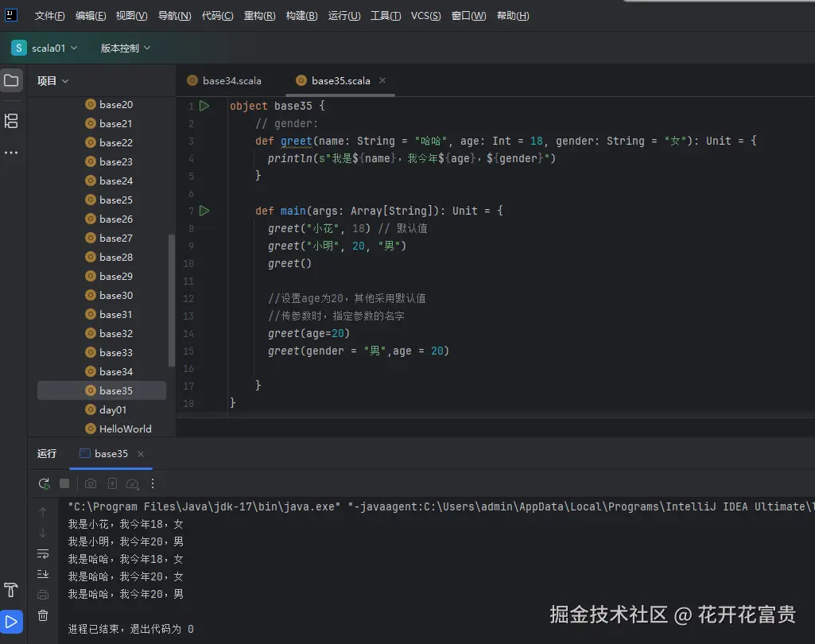The height and width of the screenshot is (644, 815).
Task: Click the output line 我是小花，我今年18，女
Action: (126, 524)
